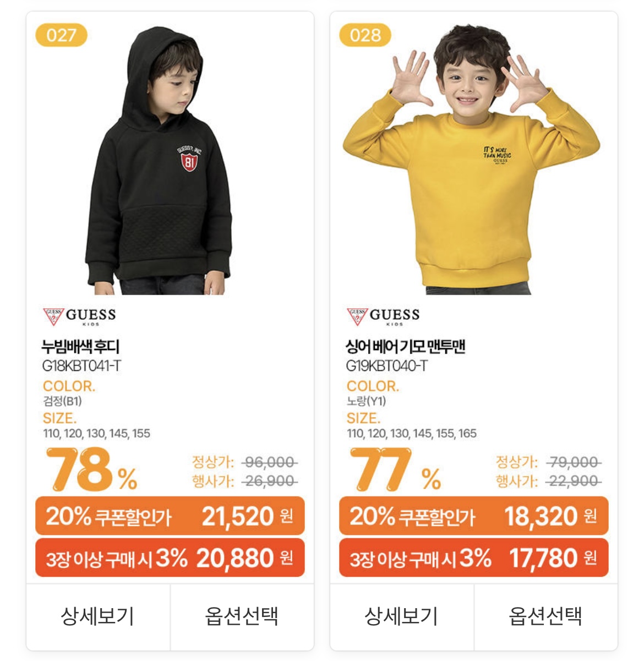This screenshot has height=661, width=644.
Task: Click product code G18KBT041-T
Action: 81,366
